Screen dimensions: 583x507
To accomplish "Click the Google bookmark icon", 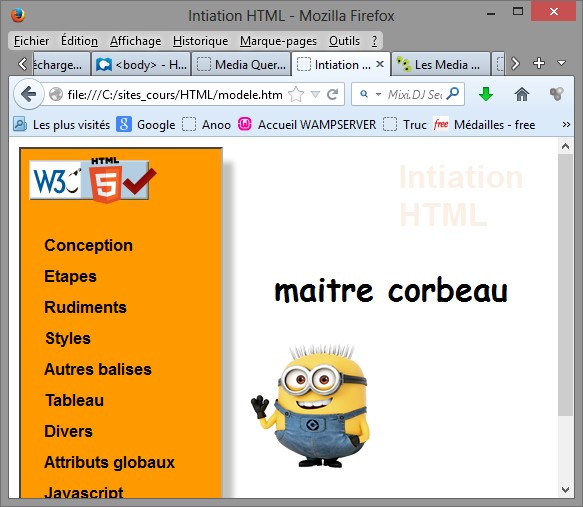I will click(124, 124).
